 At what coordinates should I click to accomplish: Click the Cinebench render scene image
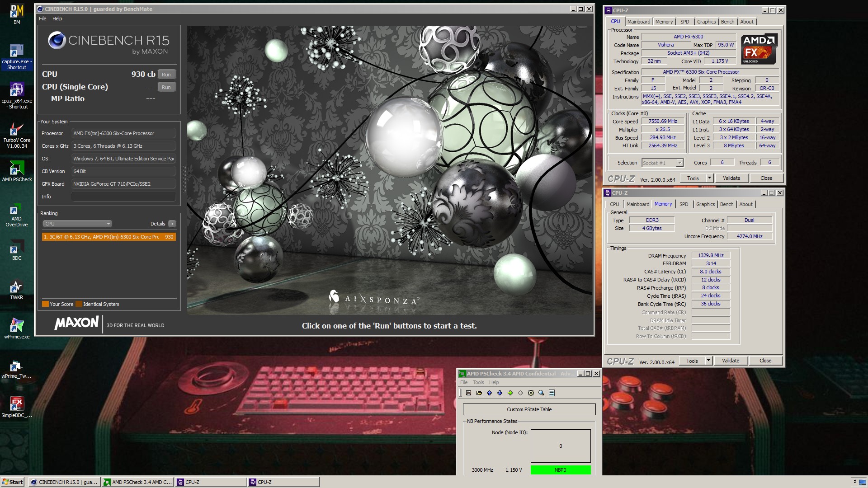click(x=390, y=170)
